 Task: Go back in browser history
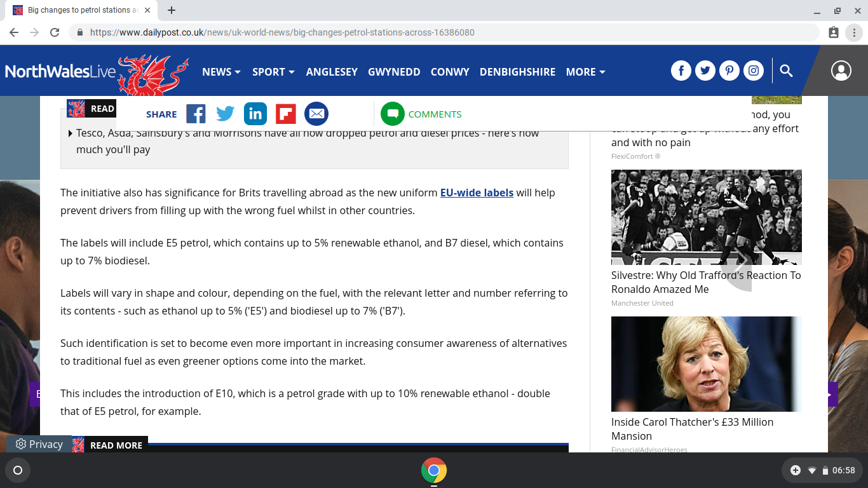point(14,32)
